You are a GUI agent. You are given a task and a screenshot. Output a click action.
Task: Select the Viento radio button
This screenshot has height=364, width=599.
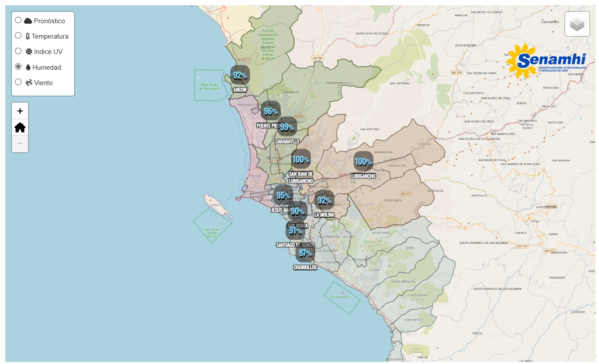click(x=18, y=82)
